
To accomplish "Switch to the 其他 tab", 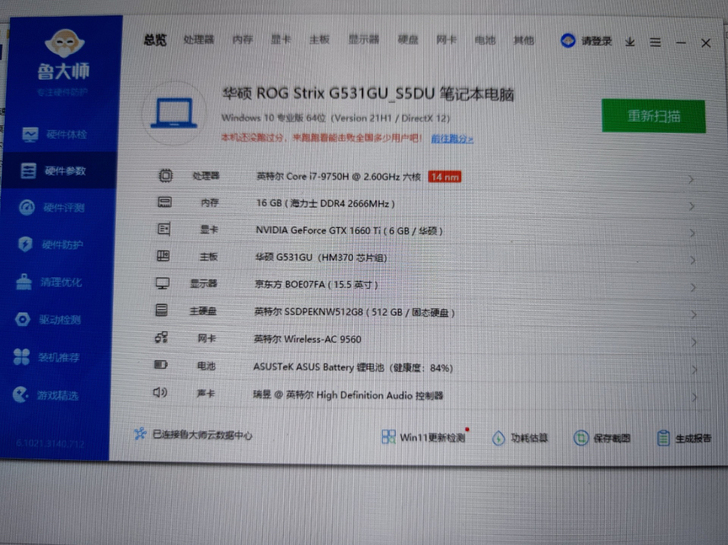I will point(524,41).
